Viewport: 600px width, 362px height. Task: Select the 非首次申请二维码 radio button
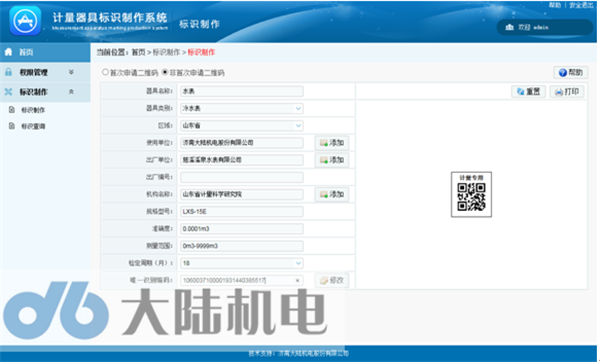[165, 72]
